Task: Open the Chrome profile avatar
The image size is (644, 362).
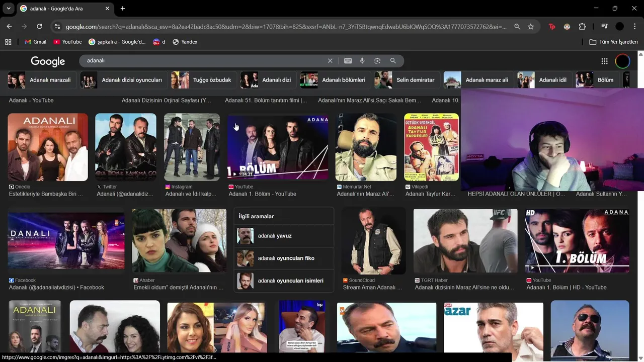Action: pos(620,27)
